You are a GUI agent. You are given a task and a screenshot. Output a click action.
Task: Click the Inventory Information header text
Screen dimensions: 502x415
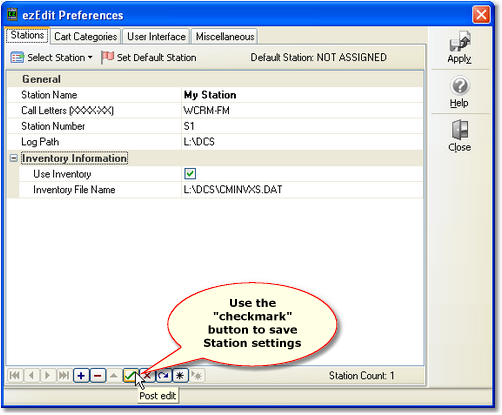coord(74,158)
